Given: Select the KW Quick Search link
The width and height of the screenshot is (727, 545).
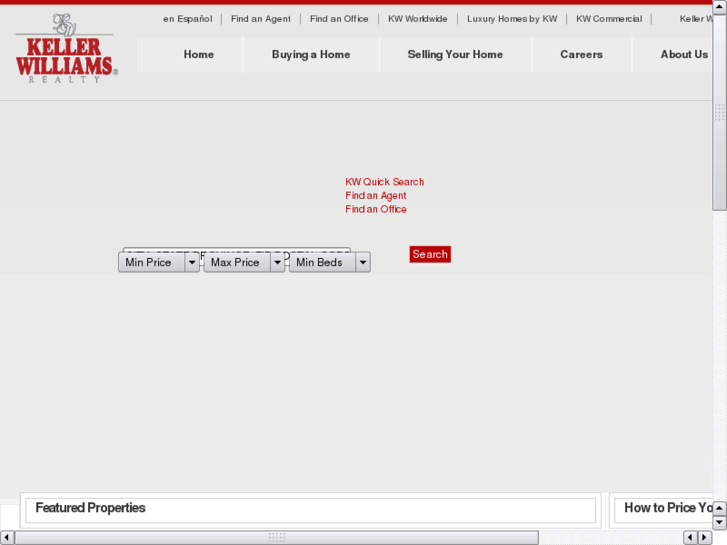Looking at the screenshot, I should pos(384,182).
